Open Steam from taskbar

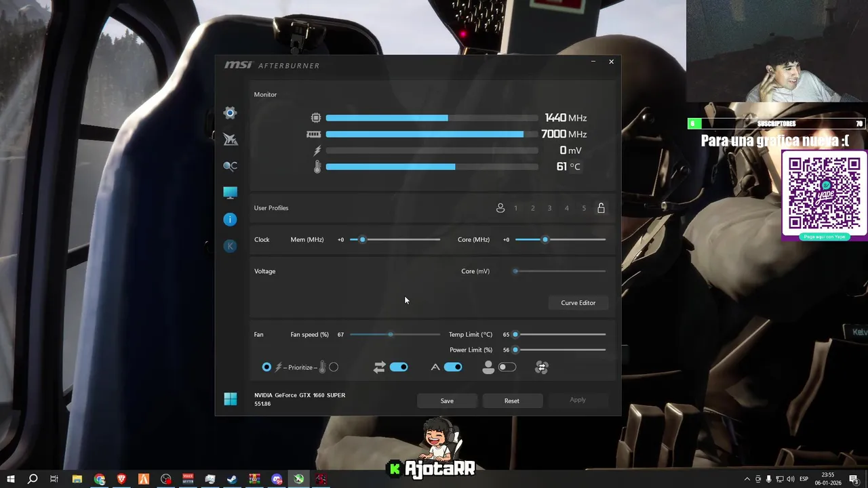[x=232, y=479]
